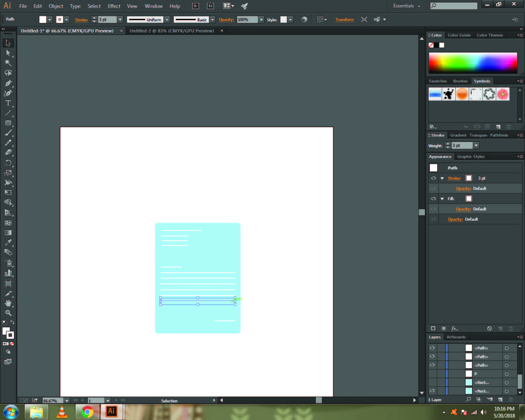525x420 pixels.
Task: Select the Free Transform tool
Action: pyautogui.click(x=8, y=192)
